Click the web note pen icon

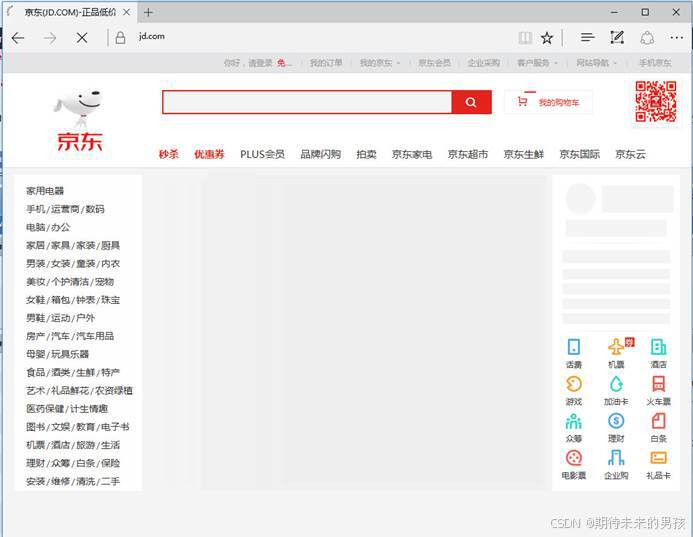(x=617, y=38)
